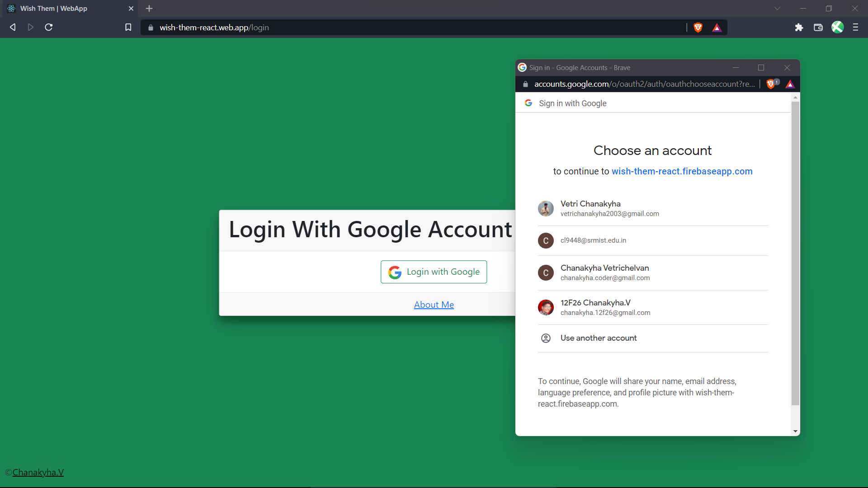This screenshot has width=868, height=488.
Task: Open Brave Shields lion icon in main toolbar
Action: click(x=698, y=28)
